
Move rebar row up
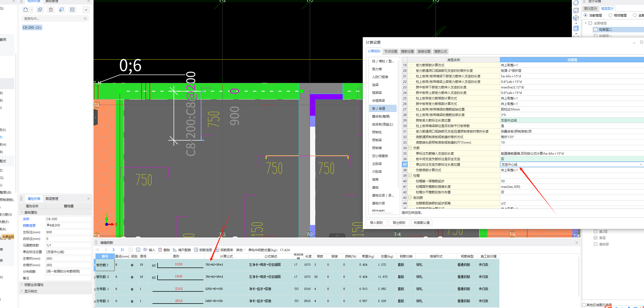131,250
